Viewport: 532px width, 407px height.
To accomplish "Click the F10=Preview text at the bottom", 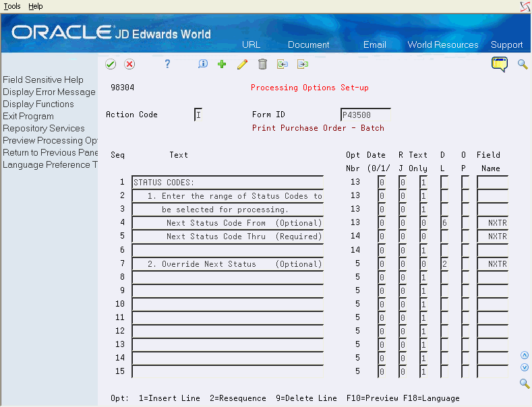I will 372,398.
